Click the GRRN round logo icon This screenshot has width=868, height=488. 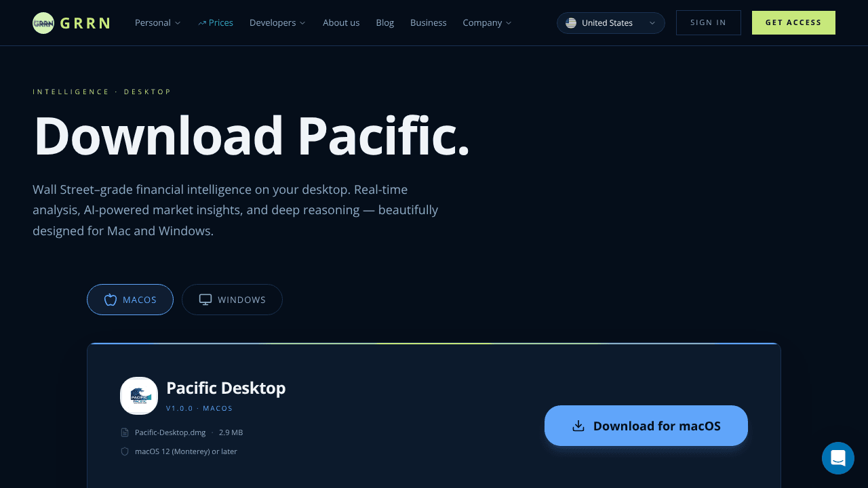[x=43, y=23]
